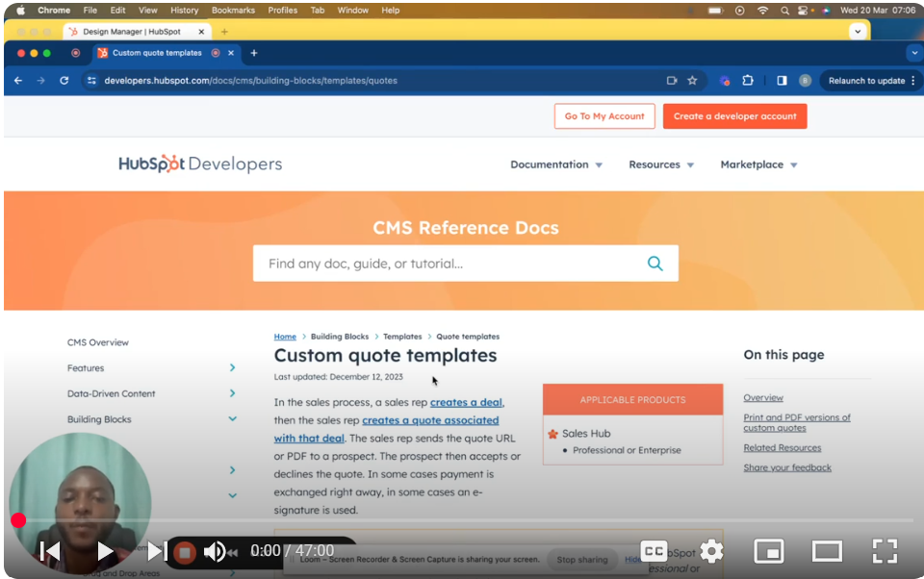Screen dimensions: 924x579
Task: Jump to Overview in On this page
Action: 763,397
